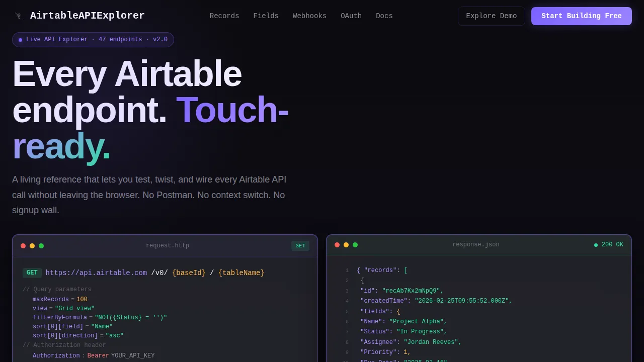Click the "recAb7Kx2mNpQ9" id value
Viewport: 644px width, 362px height.
(x=413, y=291)
